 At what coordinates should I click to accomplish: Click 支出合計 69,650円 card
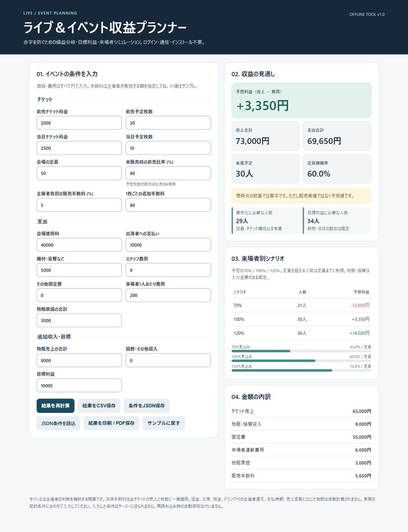point(337,136)
